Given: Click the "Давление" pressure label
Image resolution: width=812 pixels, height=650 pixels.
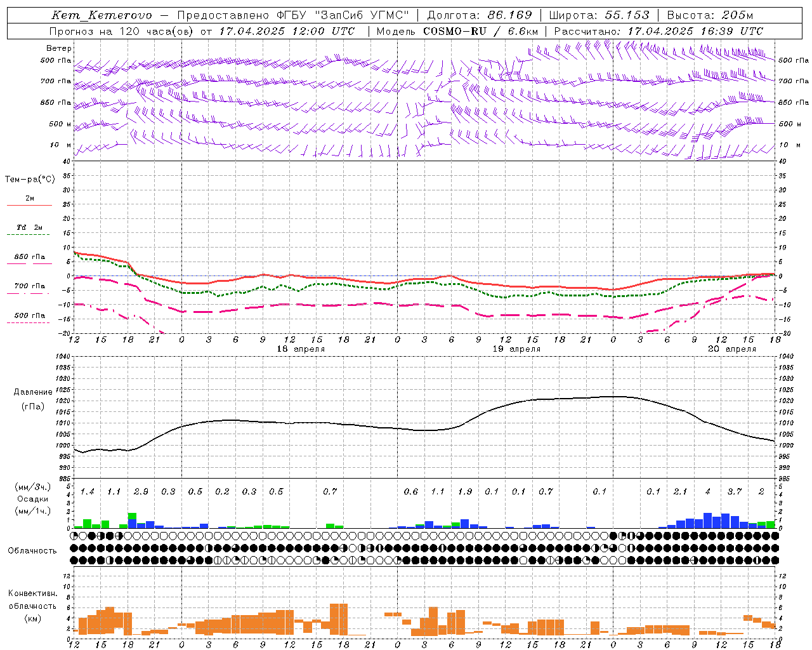Looking at the screenshot, I should 33,392.
